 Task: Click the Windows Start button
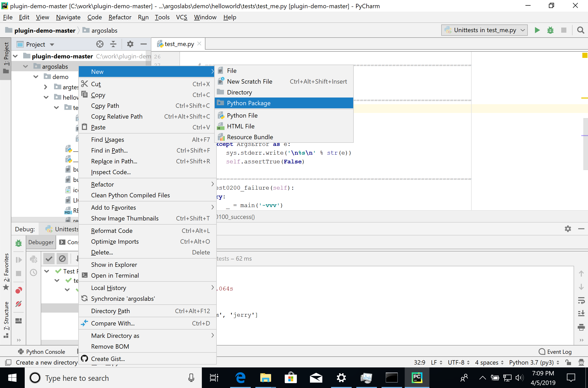click(12, 378)
